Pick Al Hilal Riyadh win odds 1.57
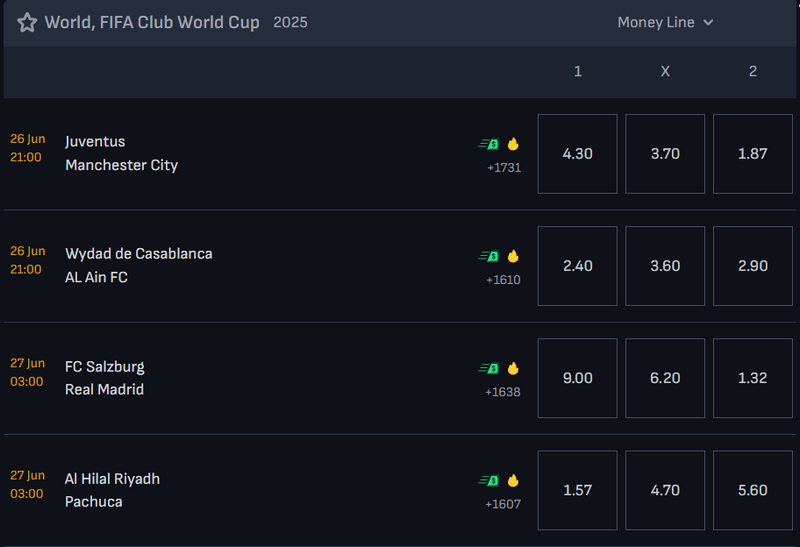The image size is (800, 547). click(x=578, y=490)
